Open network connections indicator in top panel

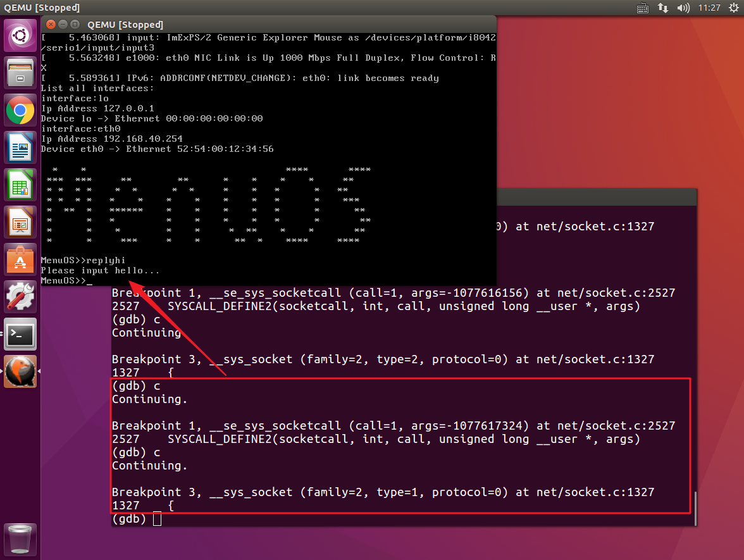pyautogui.click(x=663, y=8)
